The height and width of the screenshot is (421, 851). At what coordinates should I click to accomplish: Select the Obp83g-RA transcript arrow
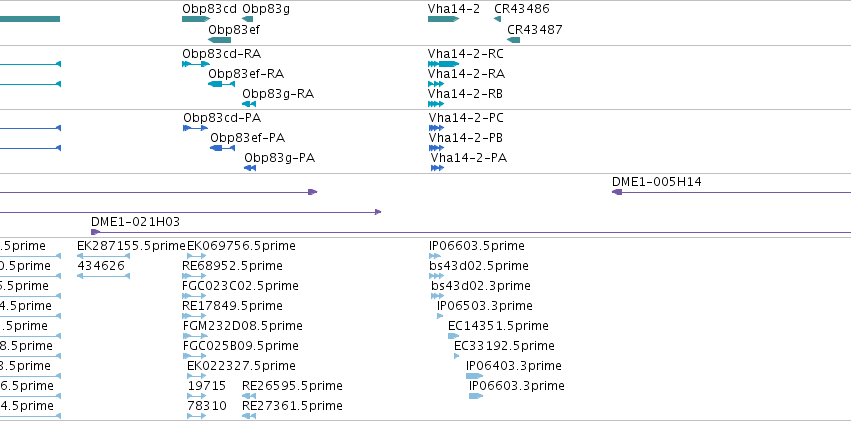click(x=249, y=104)
